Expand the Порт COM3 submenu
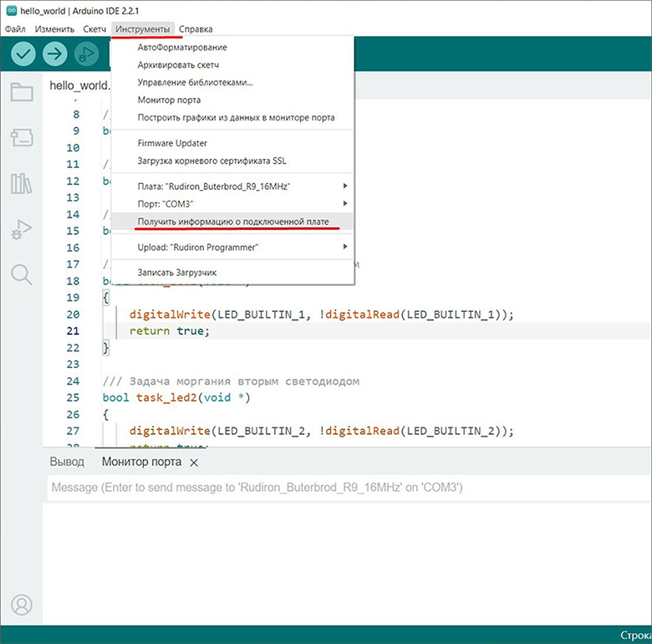652x644 pixels. [x=232, y=204]
